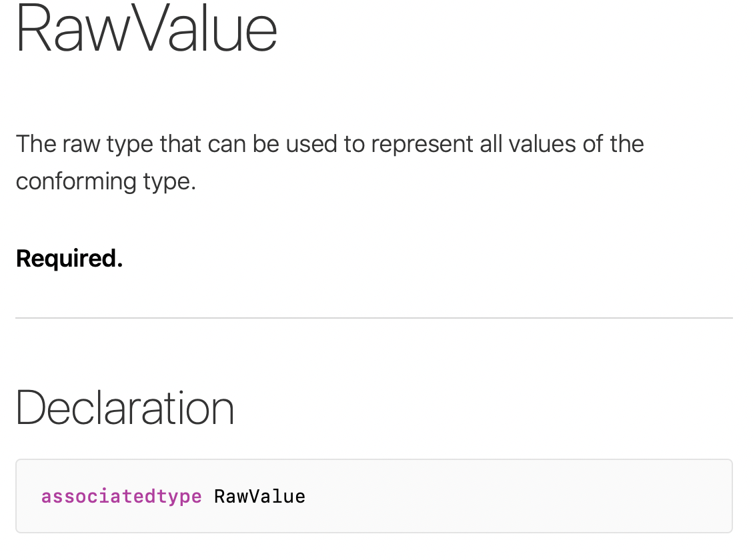Image resolution: width=755 pixels, height=560 pixels.
Task: Select RawValue identifier in the code block
Action: coord(259,497)
